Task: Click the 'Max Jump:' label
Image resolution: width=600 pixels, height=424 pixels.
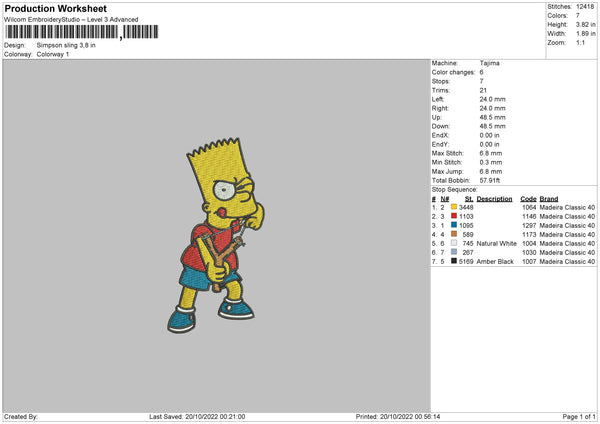Action: coord(448,171)
